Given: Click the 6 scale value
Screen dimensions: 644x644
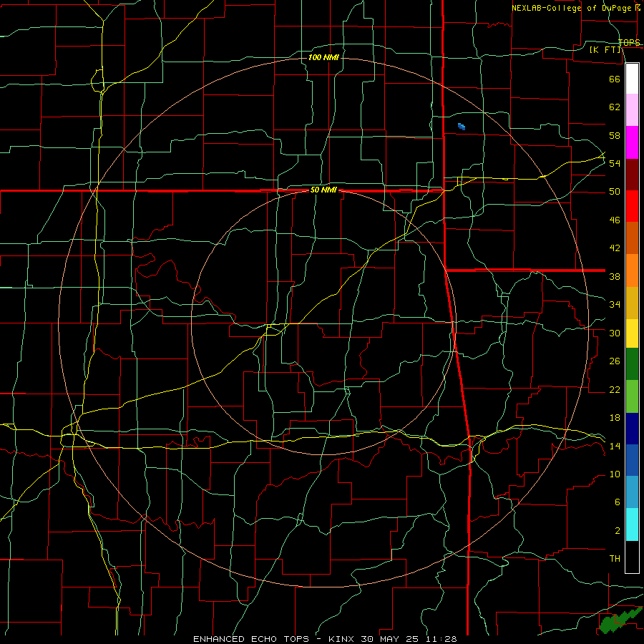Looking at the screenshot, I should (618, 502).
